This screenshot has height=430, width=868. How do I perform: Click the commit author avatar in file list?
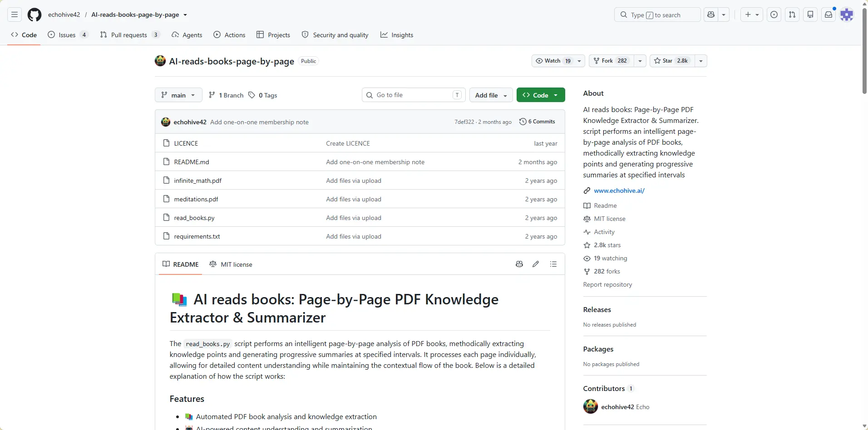tap(166, 122)
